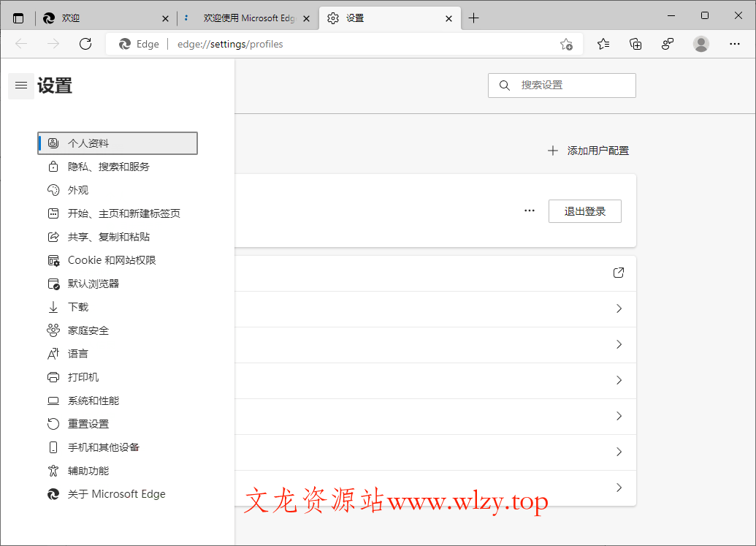Viewport: 756px width, 546px height.
Task: Open the 下载 downloads settings section
Action: (77, 306)
